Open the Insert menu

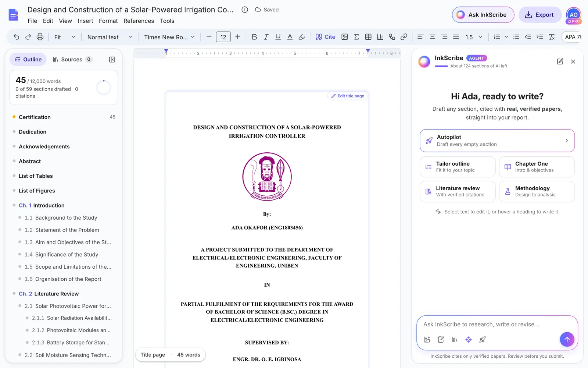[85, 21]
